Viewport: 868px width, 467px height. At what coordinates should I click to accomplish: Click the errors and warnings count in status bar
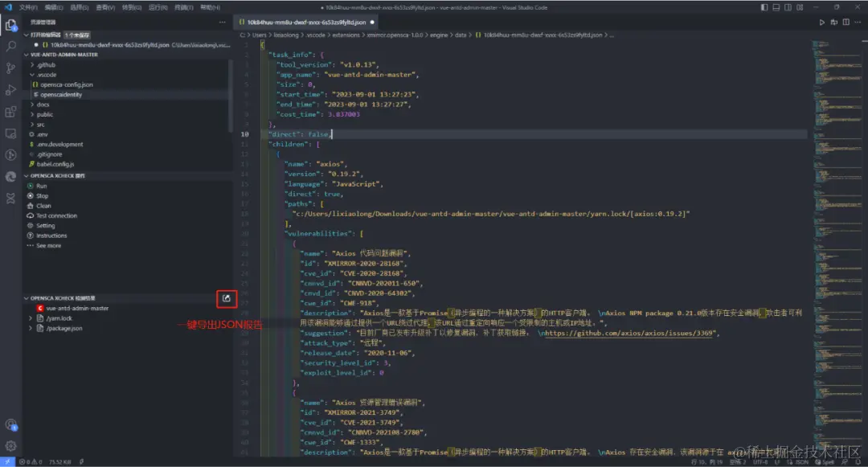[x=30, y=462]
